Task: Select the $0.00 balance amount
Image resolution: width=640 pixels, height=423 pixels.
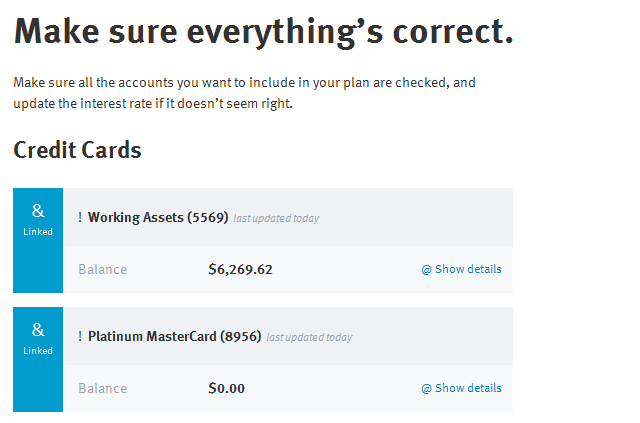Action: coord(227,388)
